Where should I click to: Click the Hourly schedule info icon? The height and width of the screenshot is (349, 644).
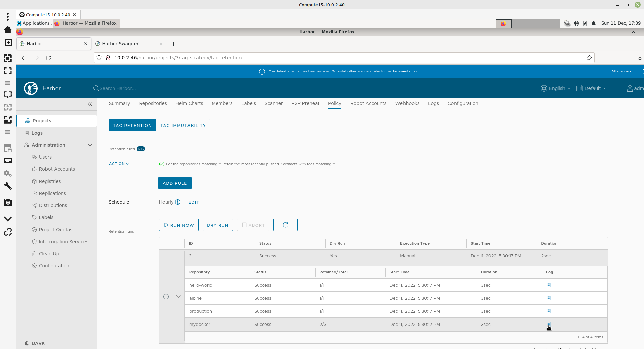pyautogui.click(x=178, y=202)
